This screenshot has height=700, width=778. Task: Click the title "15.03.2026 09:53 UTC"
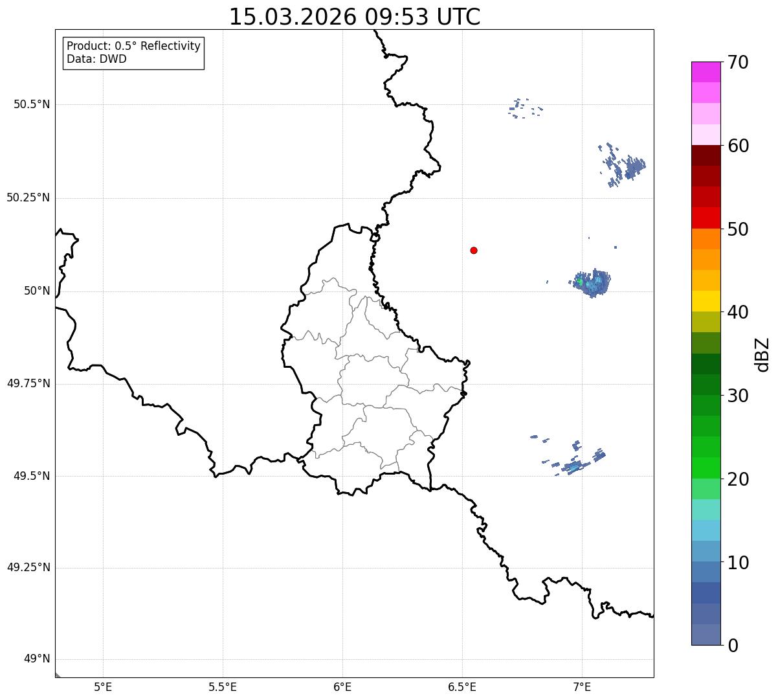pyautogui.click(x=355, y=17)
